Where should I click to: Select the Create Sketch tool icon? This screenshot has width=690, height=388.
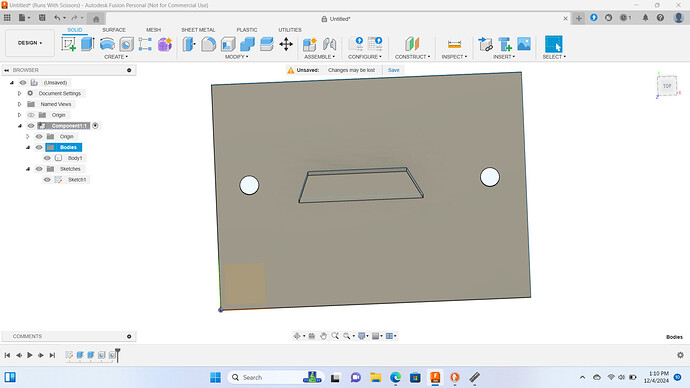(68, 44)
